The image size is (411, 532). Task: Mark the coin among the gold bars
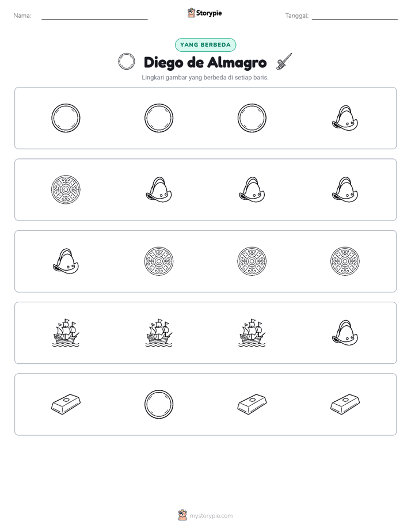click(x=159, y=404)
